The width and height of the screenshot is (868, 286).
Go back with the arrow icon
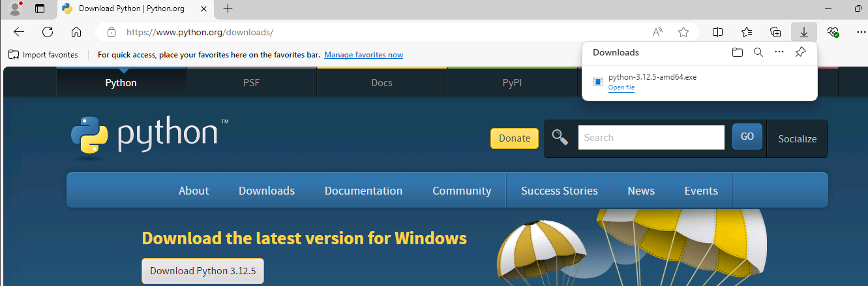tap(19, 32)
